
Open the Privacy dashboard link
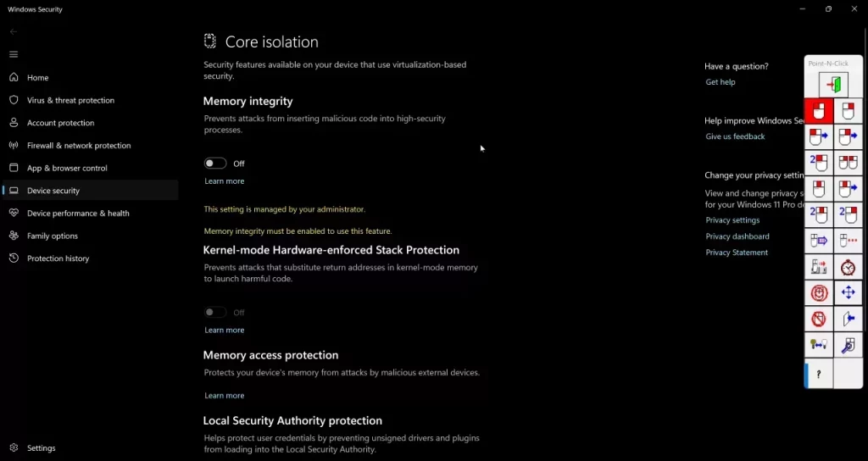click(737, 236)
